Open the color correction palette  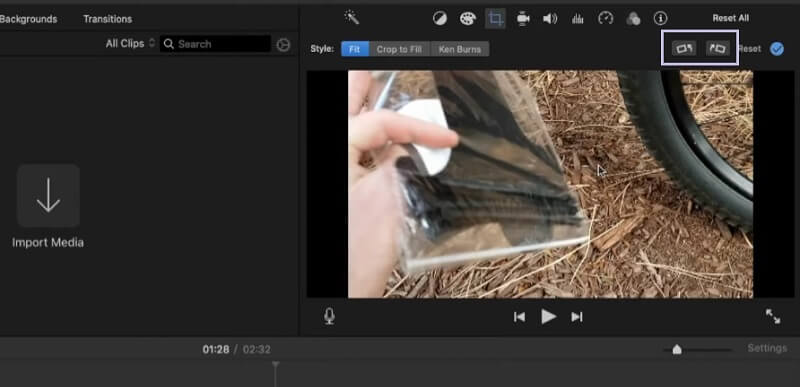point(467,19)
